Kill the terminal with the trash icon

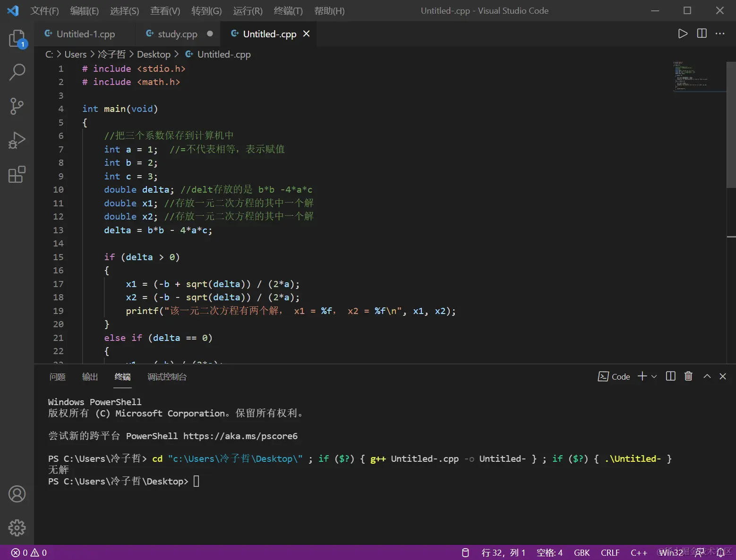[x=688, y=376]
